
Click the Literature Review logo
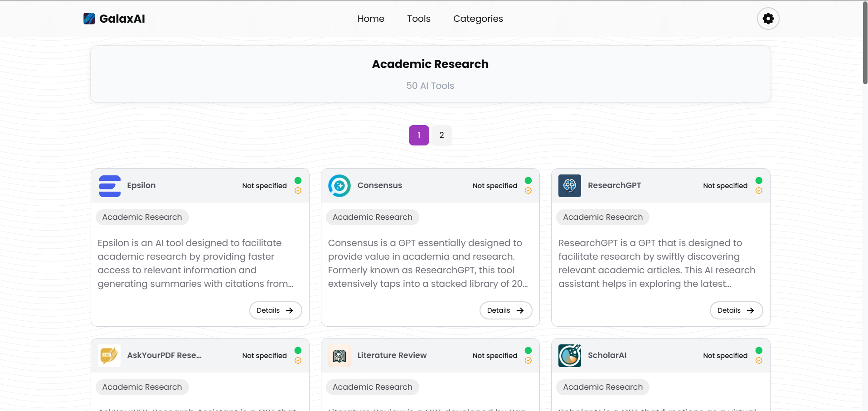click(x=339, y=356)
